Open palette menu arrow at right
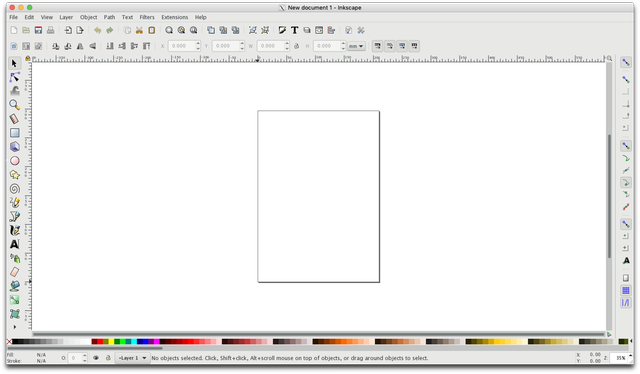 pos(631,341)
